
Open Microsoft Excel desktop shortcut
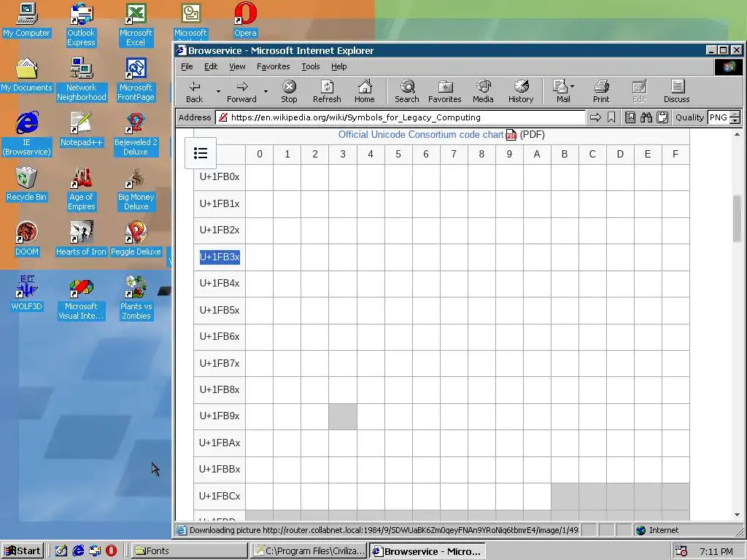[136, 24]
